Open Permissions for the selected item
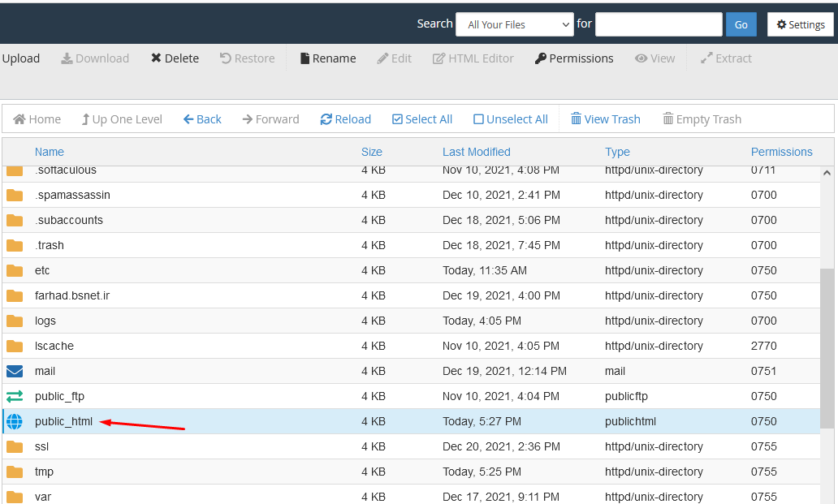The image size is (838, 504). tap(574, 58)
